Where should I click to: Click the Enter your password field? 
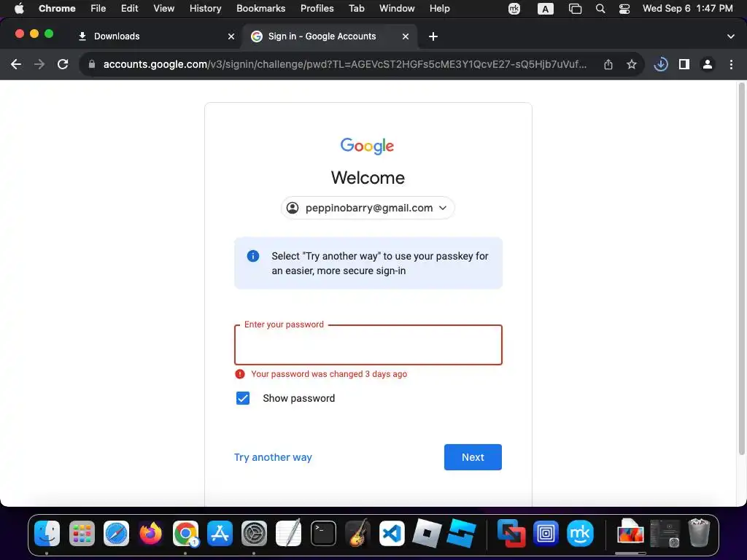pyautogui.click(x=368, y=345)
